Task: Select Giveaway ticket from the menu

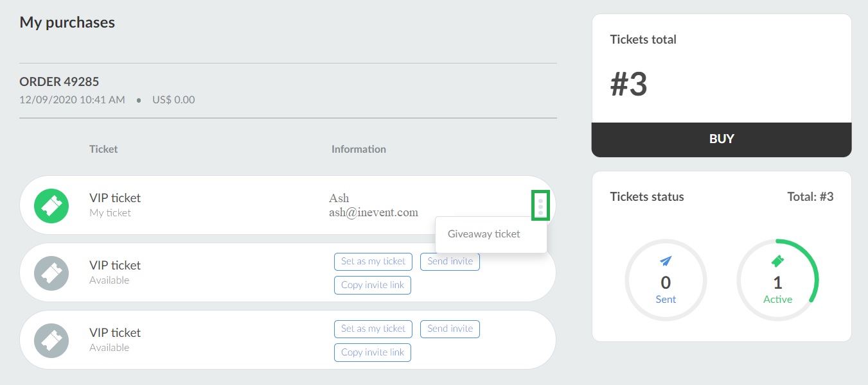Action: tap(484, 234)
